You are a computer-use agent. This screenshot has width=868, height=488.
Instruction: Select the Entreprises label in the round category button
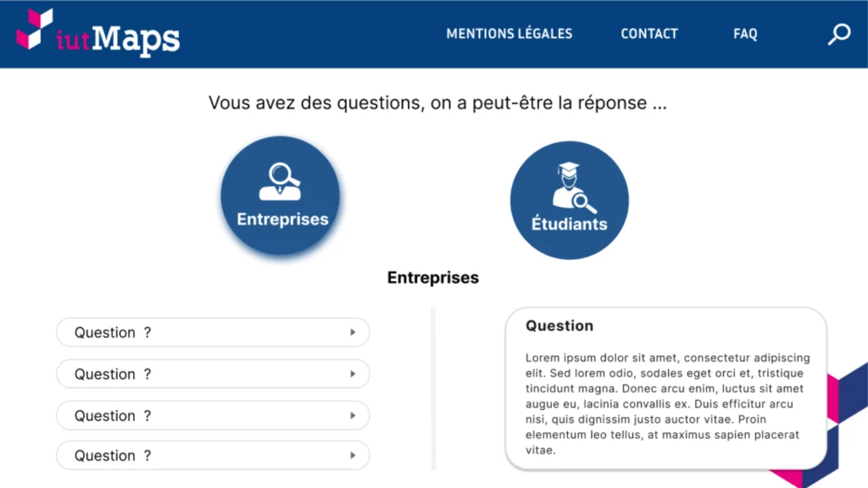282,219
